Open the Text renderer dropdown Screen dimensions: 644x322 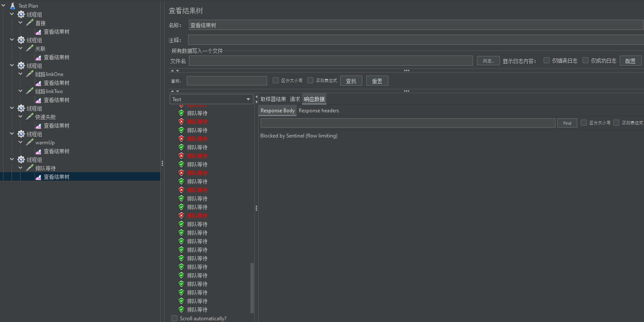click(x=212, y=100)
